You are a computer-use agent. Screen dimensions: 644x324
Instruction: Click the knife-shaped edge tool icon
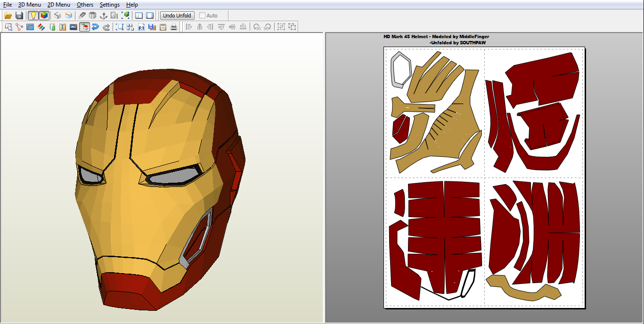tap(82, 16)
